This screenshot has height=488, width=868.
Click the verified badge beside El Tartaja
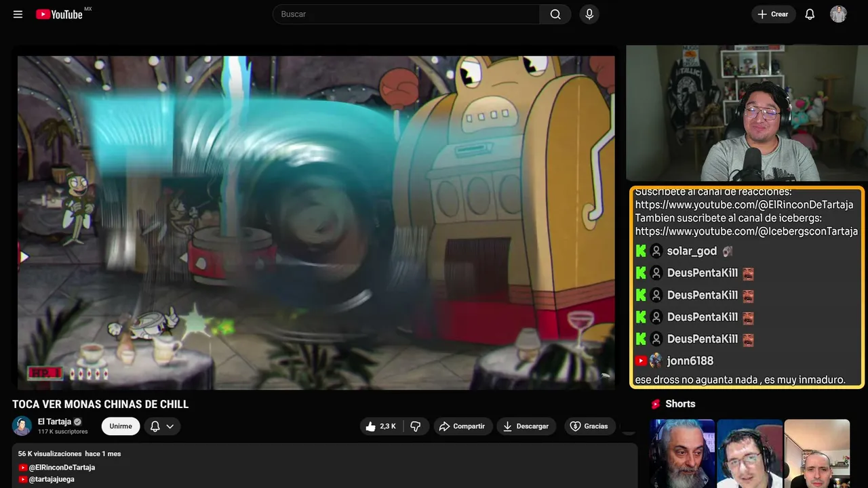coord(77,422)
